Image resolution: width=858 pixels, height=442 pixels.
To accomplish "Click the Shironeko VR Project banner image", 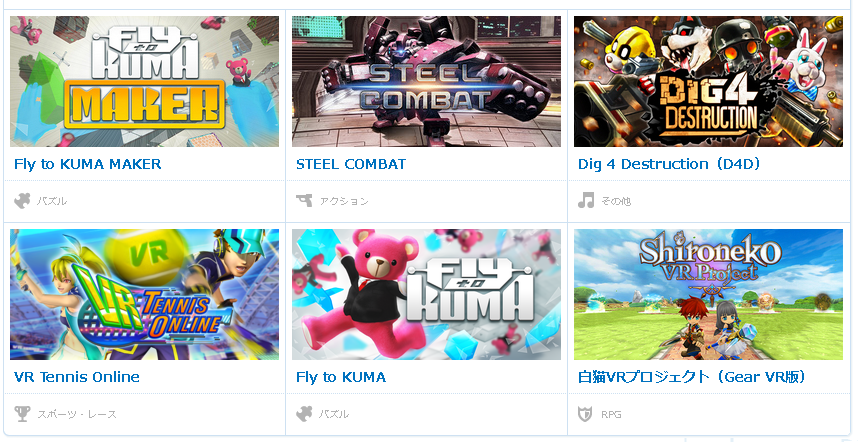I will 708,294.
